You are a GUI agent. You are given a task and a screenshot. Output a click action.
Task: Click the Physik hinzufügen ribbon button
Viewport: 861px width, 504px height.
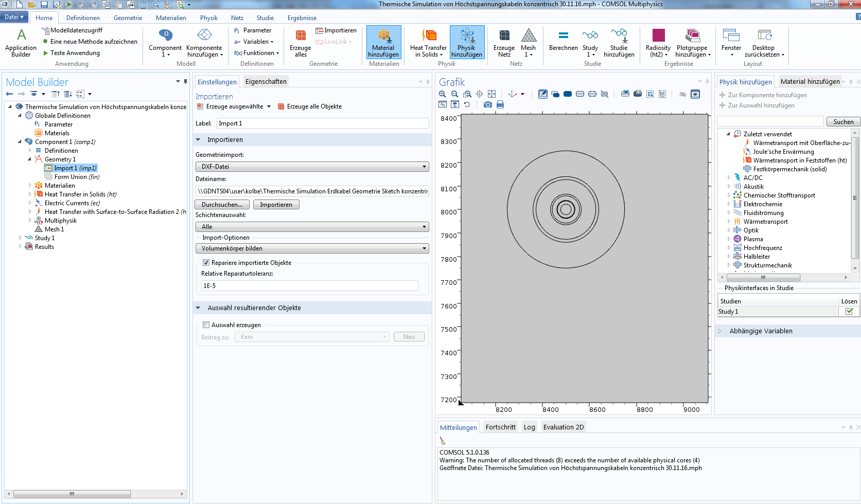tap(467, 43)
